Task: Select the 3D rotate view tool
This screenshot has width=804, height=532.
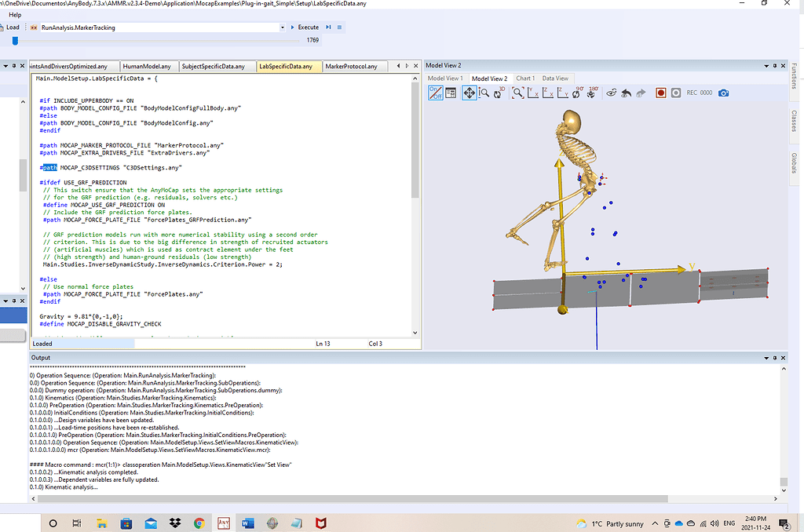Action: (x=499, y=92)
